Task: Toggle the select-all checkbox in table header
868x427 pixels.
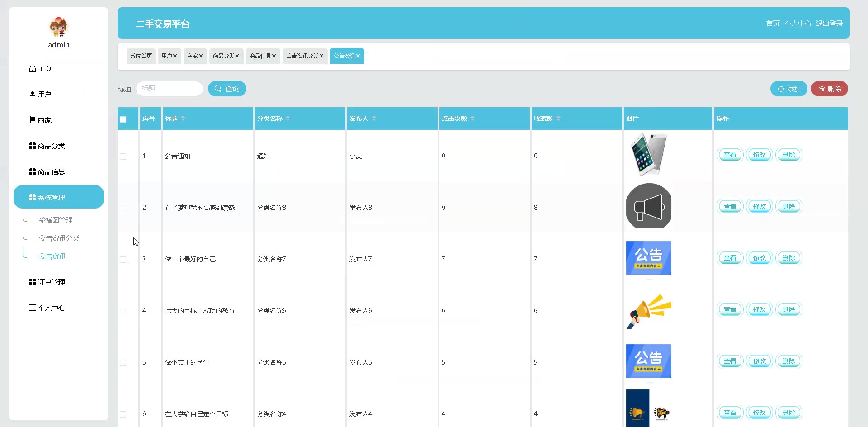Action: pos(123,119)
